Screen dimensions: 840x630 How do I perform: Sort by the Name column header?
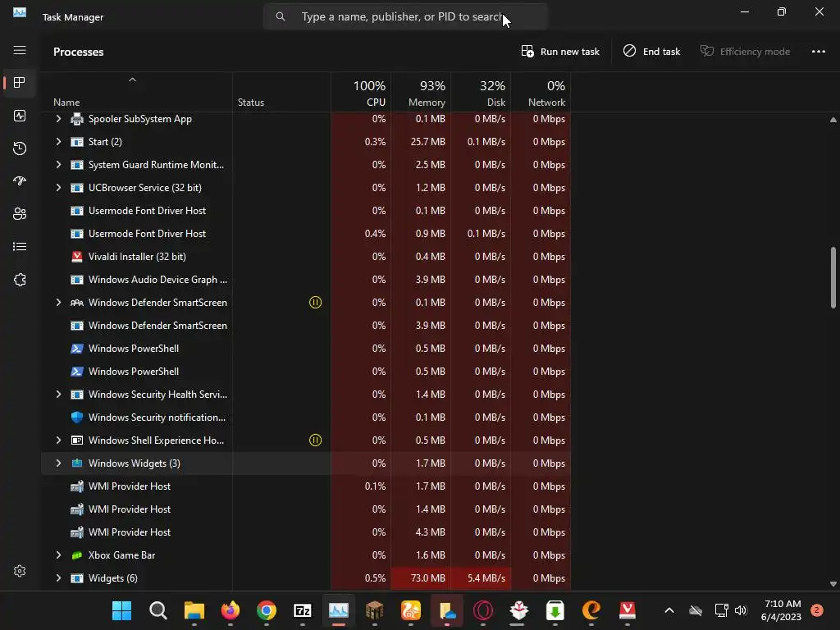pyautogui.click(x=137, y=93)
